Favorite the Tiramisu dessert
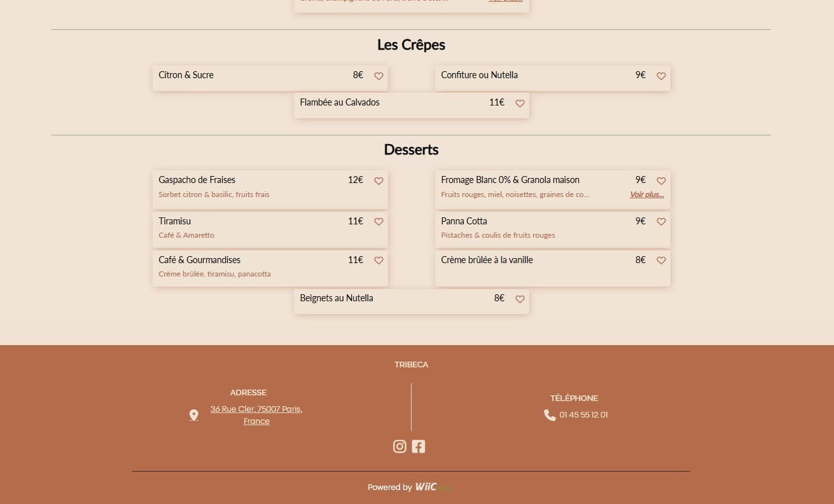The height and width of the screenshot is (504, 834). pyautogui.click(x=379, y=222)
